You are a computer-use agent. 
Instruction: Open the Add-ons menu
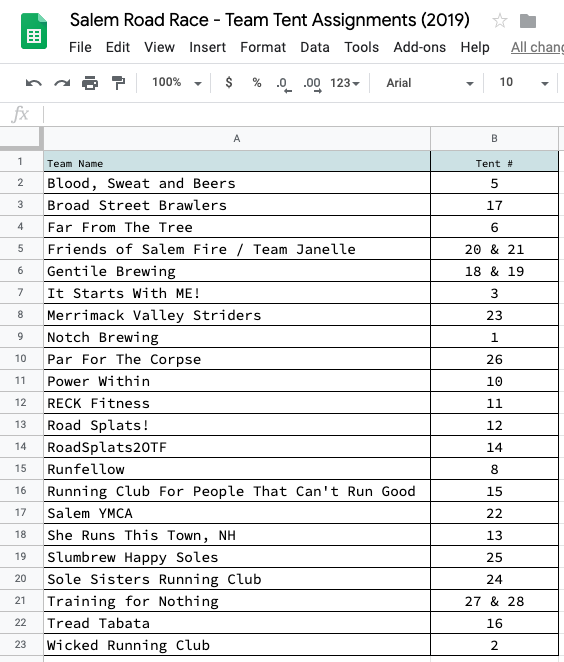420,47
